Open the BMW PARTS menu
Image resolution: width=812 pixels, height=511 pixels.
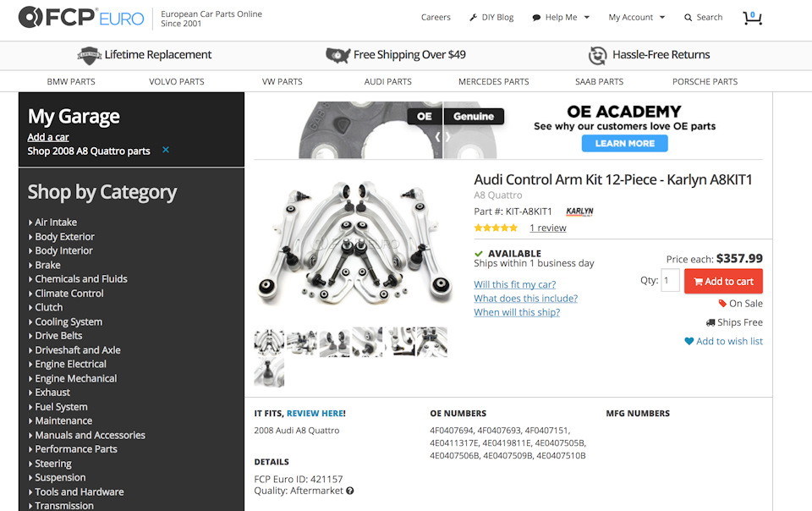pyautogui.click(x=71, y=82)
